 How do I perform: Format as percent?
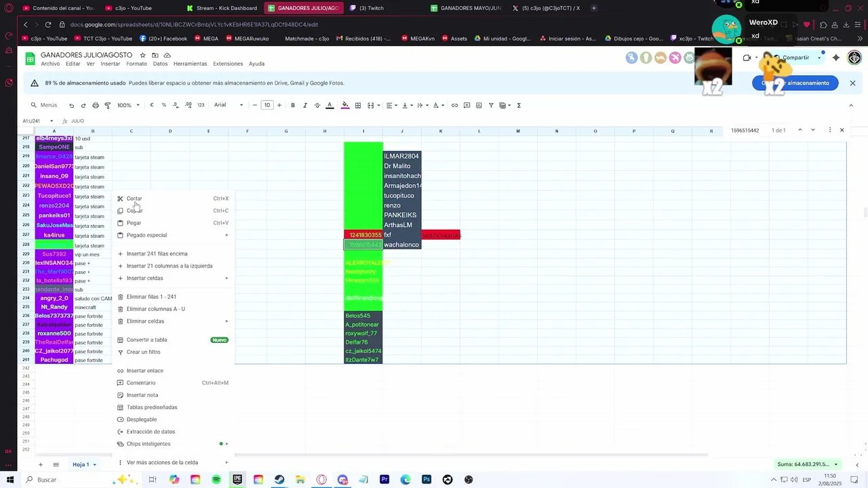pyautogui.click(x=163, y=105)
